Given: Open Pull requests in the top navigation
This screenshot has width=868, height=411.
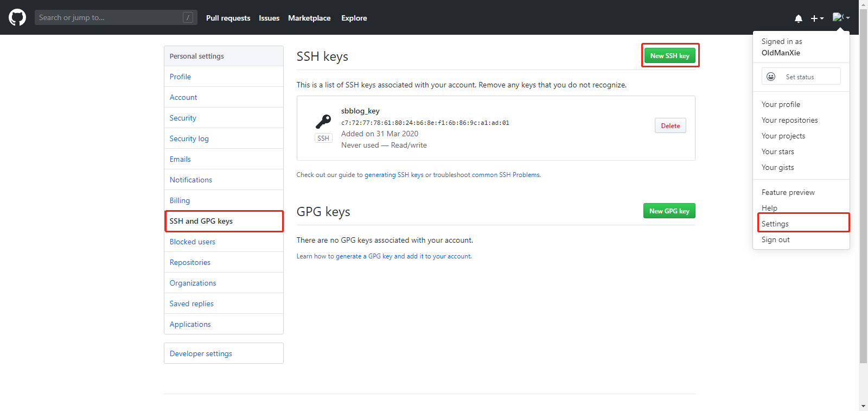Looking at the screenshot, I should click(x=228, y=18).
